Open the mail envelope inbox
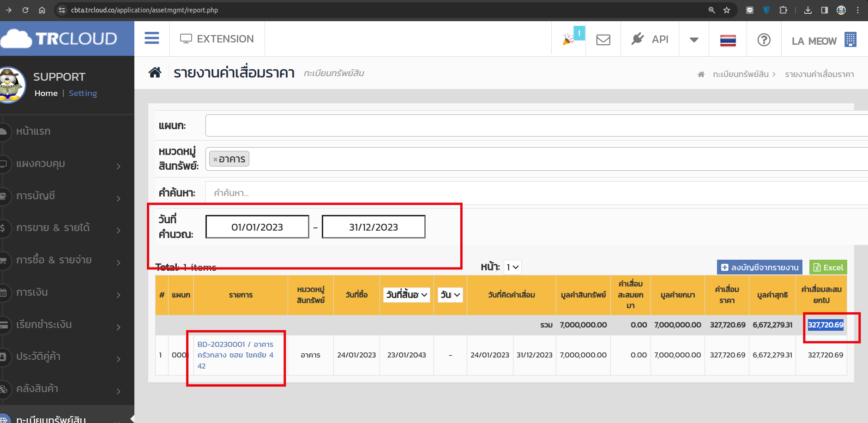 click(603, 40)
